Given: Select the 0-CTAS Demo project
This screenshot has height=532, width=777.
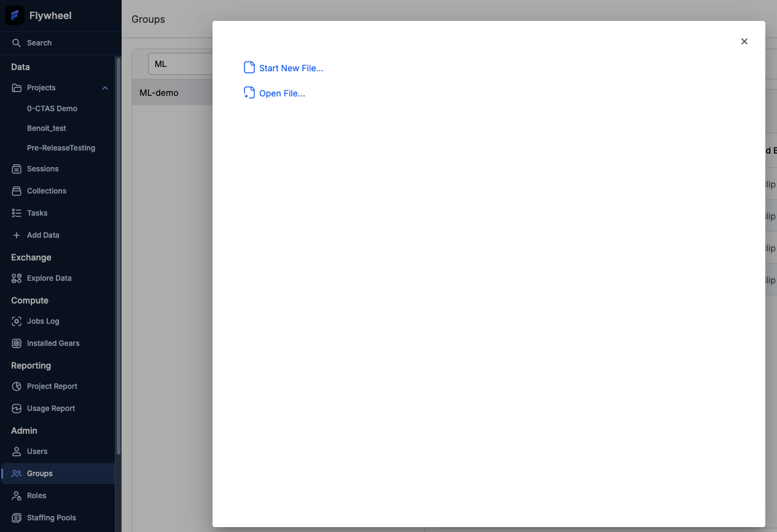Looking at the screenshot, I should click(52, 108).
